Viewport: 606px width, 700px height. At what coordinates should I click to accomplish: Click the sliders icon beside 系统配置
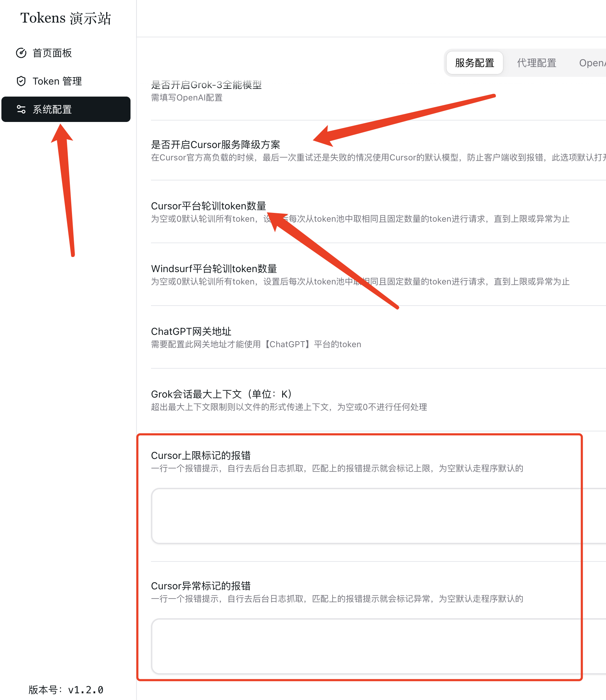[x=21, y=109]
